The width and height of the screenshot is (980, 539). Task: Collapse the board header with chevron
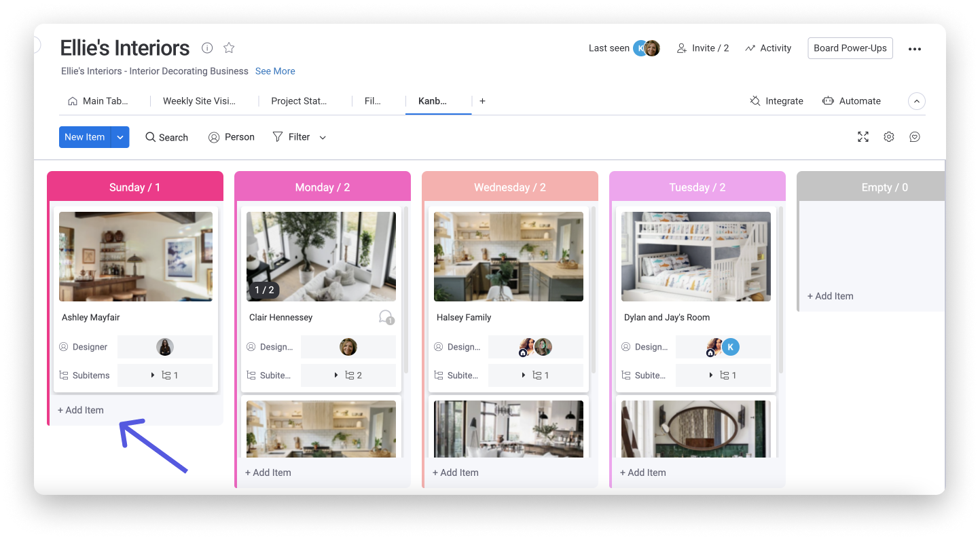point(917,101)
